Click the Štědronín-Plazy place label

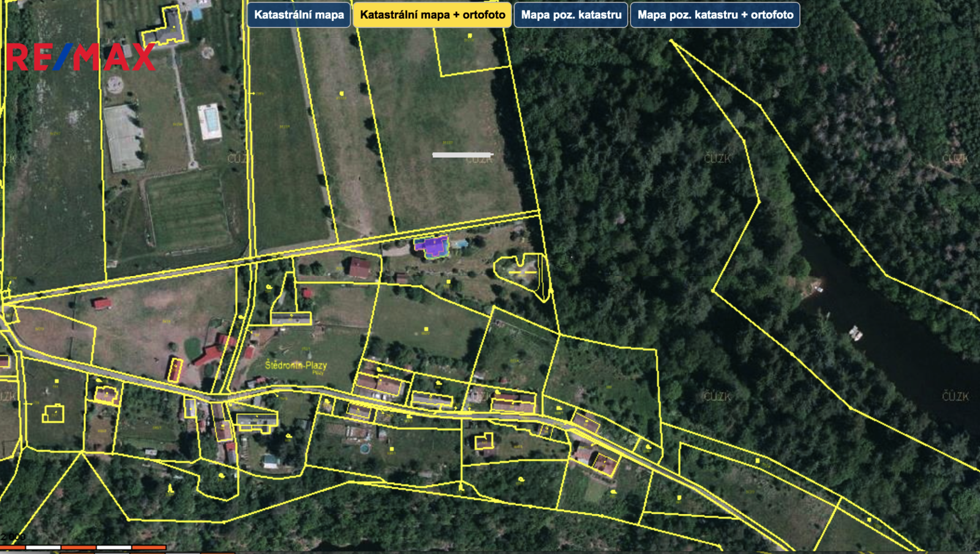(296, 365)
